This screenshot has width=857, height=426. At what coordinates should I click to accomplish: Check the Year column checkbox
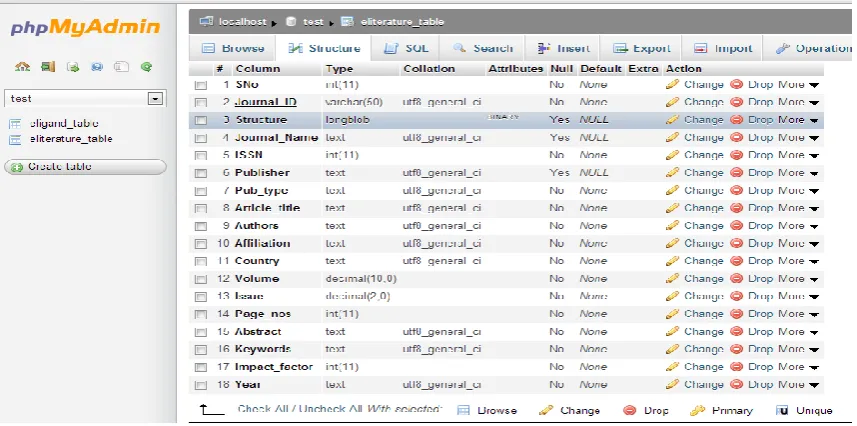201,385
